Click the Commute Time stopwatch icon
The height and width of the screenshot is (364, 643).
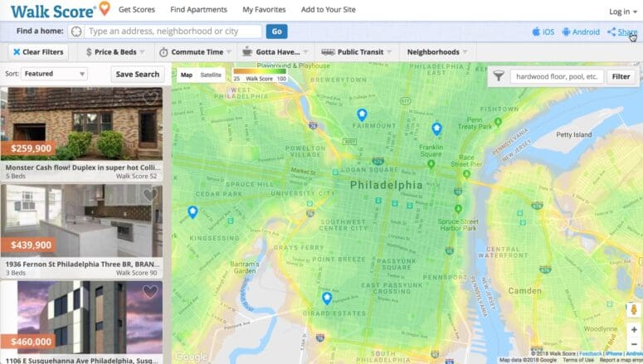pyautogui.click(x=163, y=52)
